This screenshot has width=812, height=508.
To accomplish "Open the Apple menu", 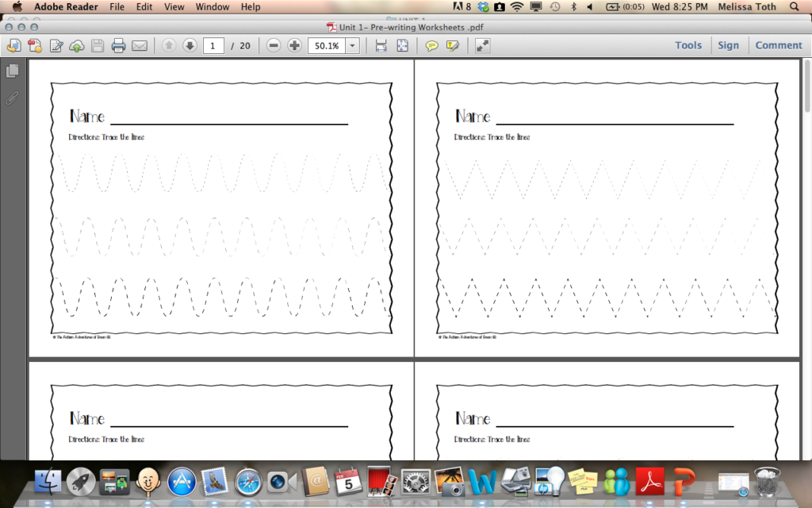I will (17, 6).
